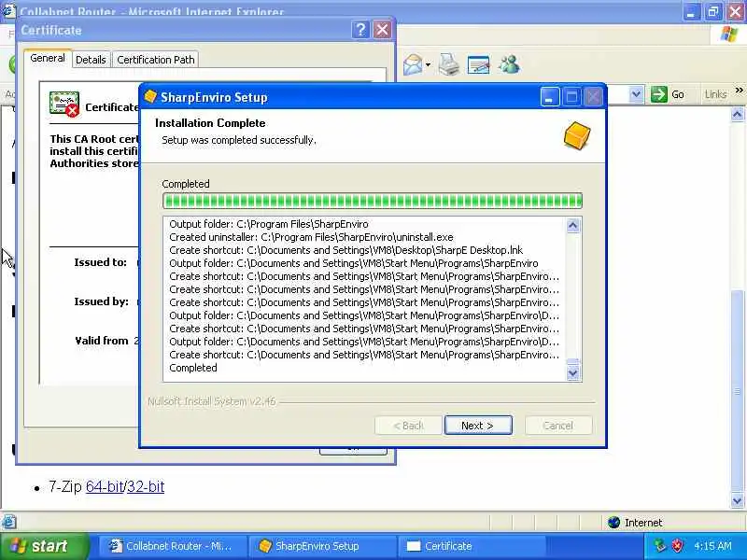Image resolution: width=747 pixels, height=560 pixels.
Task: Click the 'Valid from' label in Certificate
Action: (x=102, y=341)
